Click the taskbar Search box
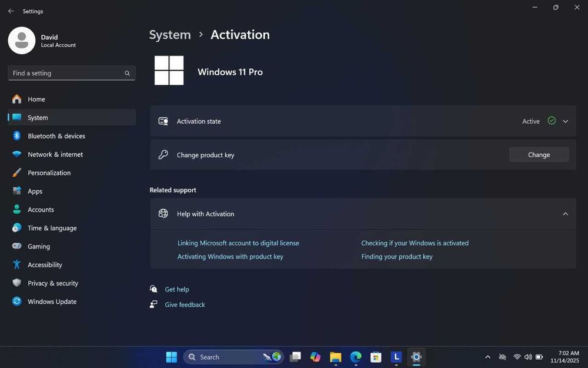Viewport: 588px width, 368px height. point(233,357)
